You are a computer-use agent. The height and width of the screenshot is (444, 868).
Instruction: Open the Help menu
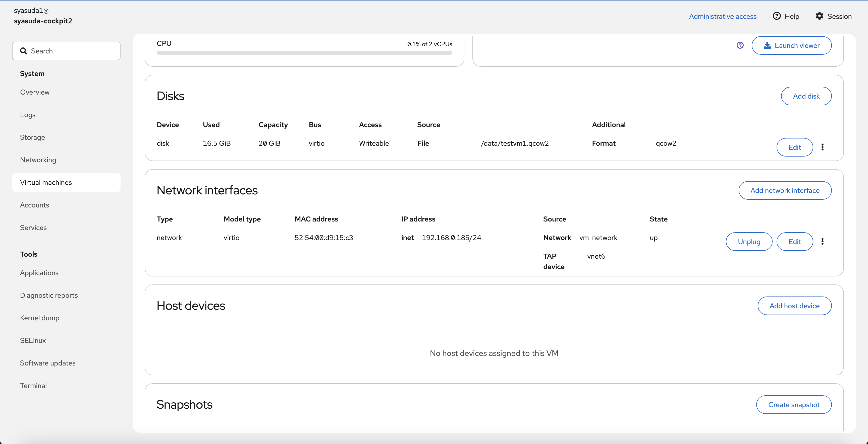coord(786,16)
